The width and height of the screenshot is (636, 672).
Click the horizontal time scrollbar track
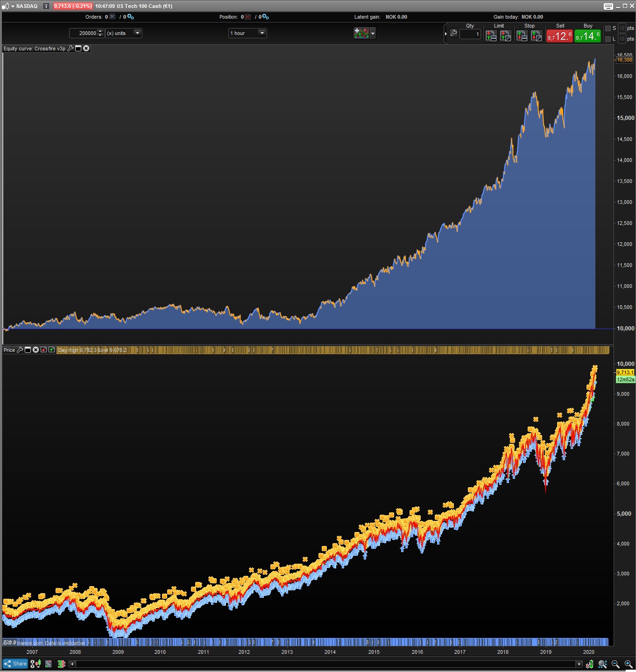click(x=325, y=664)
